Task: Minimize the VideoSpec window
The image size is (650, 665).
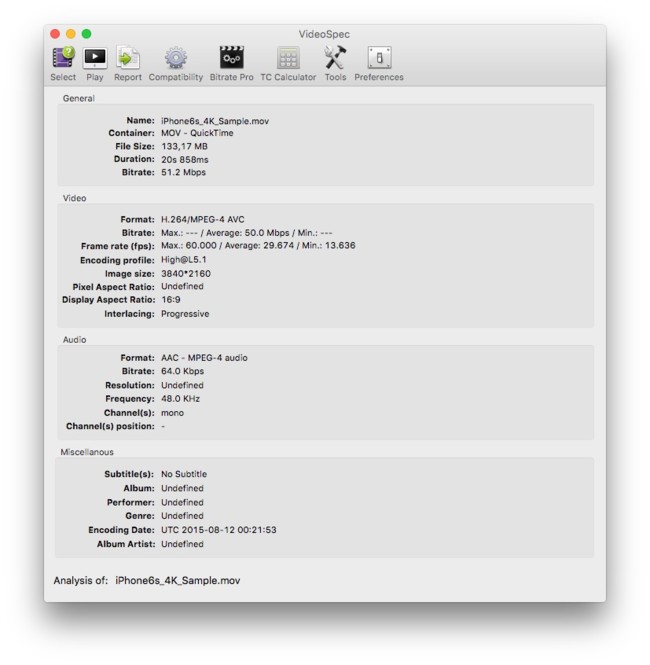Action: point(71,34)
